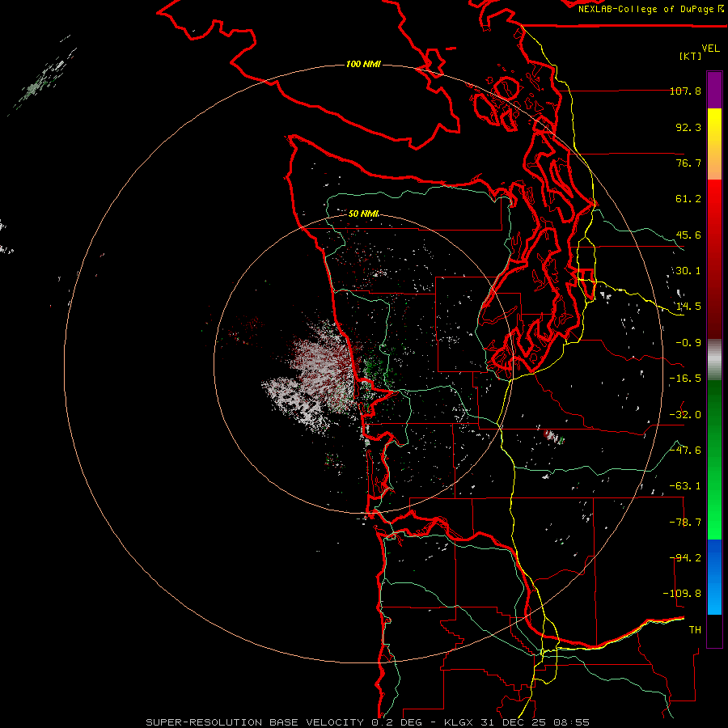Click the 107.8 velocity scale value
728x728 pixels.
(x=685, y=91)
